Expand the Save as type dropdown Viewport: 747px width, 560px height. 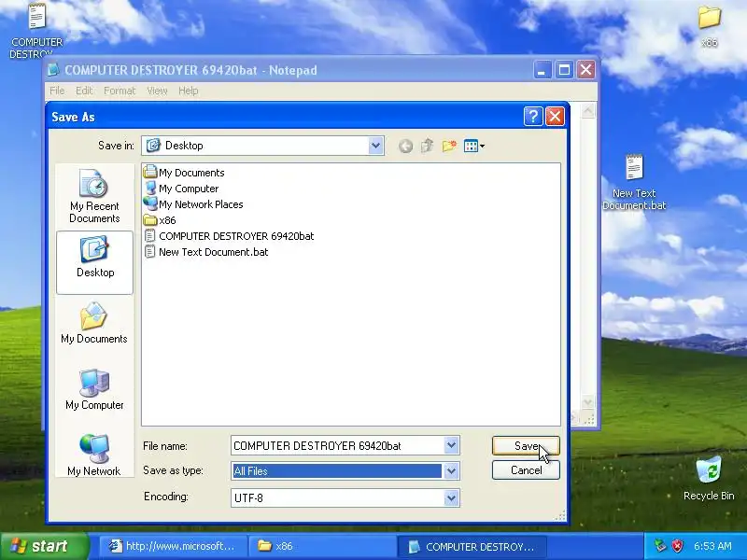click(x=451, y=471)
